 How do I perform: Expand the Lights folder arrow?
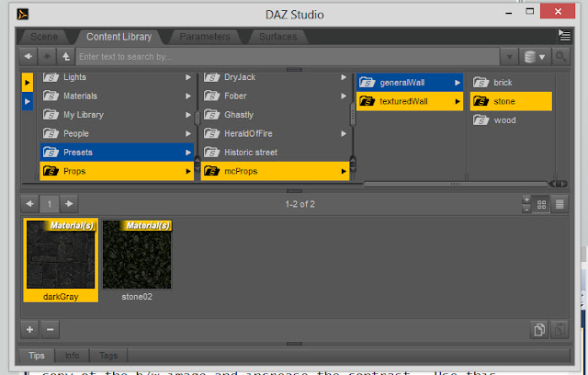pyautogui.click(x=188, y=77)
